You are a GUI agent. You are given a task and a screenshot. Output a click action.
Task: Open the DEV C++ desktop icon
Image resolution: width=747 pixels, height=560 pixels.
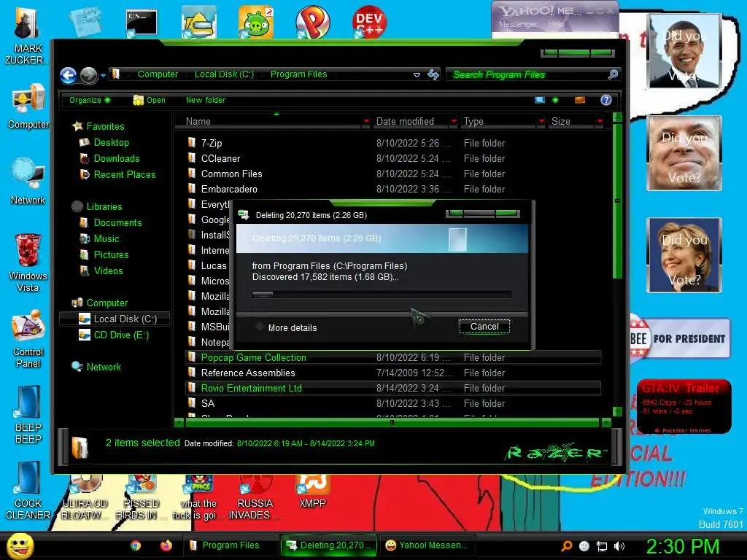(x=369, y=21)
